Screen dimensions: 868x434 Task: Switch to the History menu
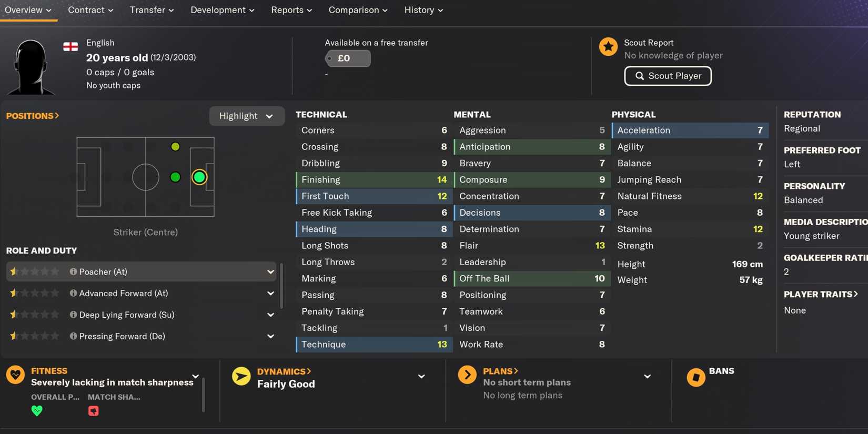423,9
